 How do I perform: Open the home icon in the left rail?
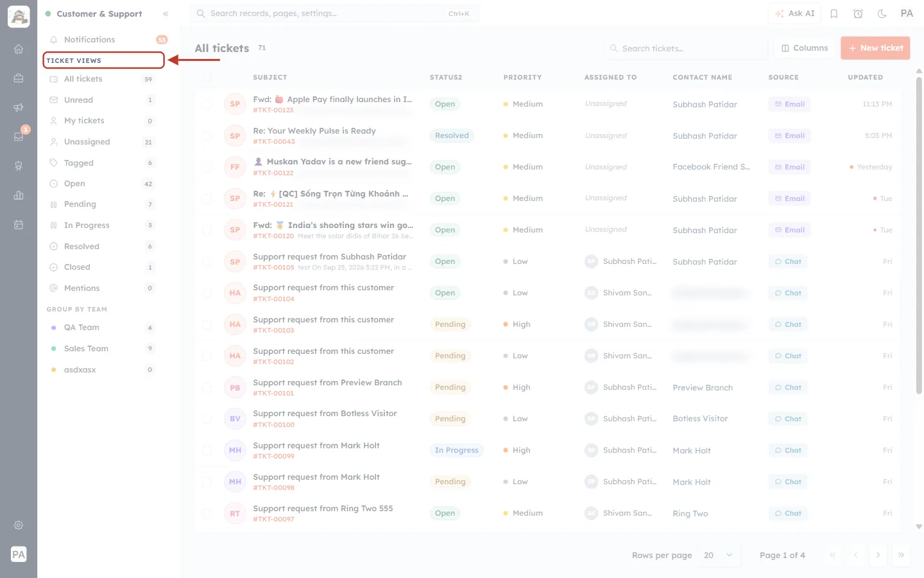coord(19,49)
